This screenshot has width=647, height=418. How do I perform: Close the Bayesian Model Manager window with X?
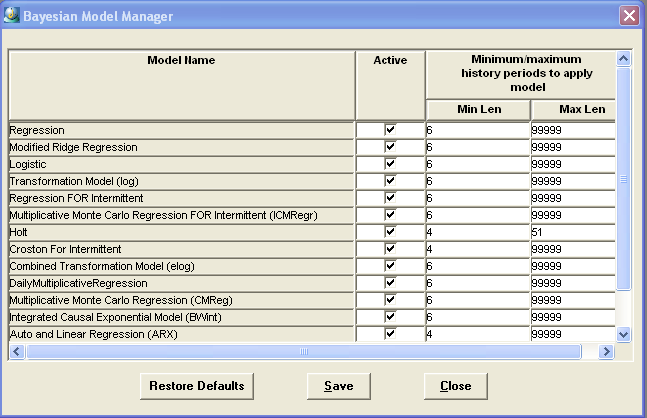(629, 16)
